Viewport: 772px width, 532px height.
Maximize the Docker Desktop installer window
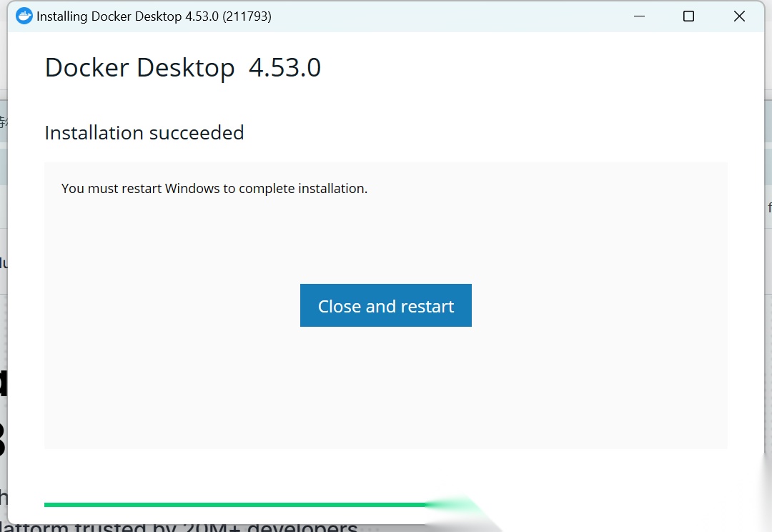coord(689,16)
